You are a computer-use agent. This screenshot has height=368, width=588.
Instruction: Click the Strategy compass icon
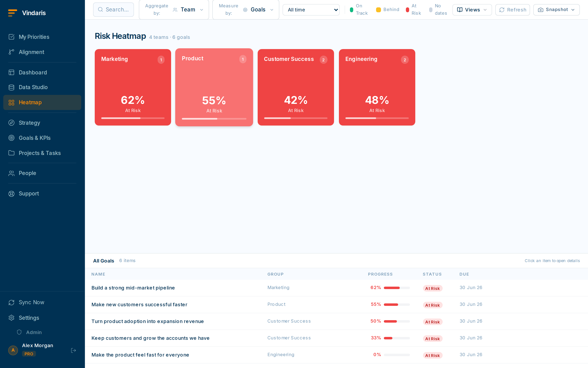click(x=11, y=123)
